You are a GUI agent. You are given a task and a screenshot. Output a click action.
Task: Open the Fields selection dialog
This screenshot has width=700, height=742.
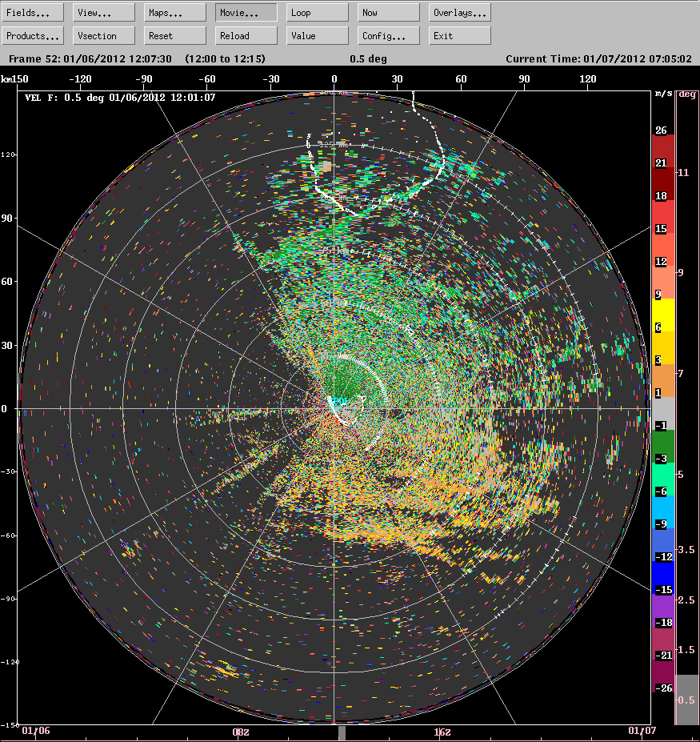[32, 11]
